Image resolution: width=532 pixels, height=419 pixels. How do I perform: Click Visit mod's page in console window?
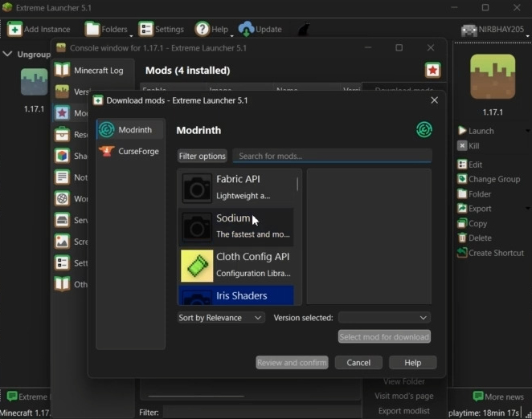(x=403, y=396)
